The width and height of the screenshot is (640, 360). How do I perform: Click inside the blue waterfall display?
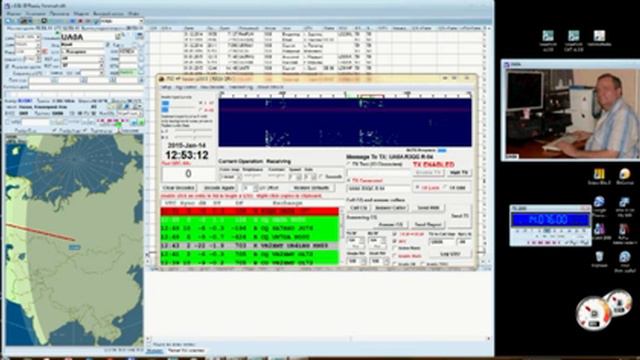[x=345, y=122]
